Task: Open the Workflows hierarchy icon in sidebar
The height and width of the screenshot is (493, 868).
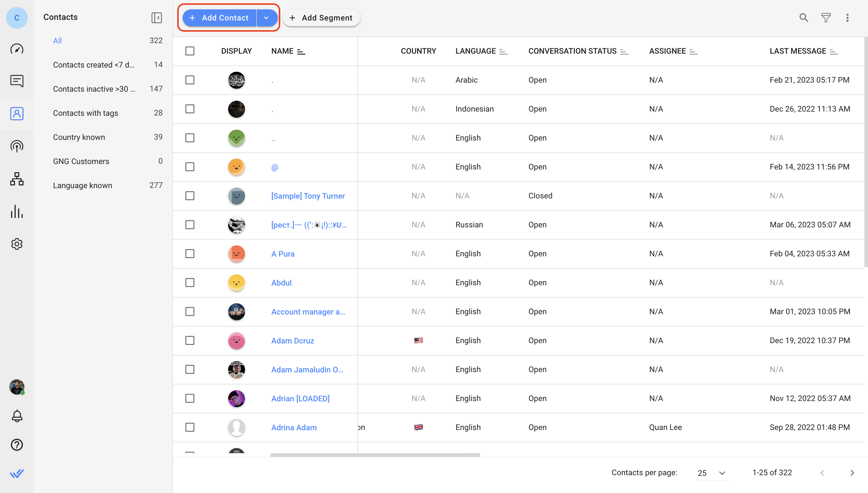Action: click(17, 179)
